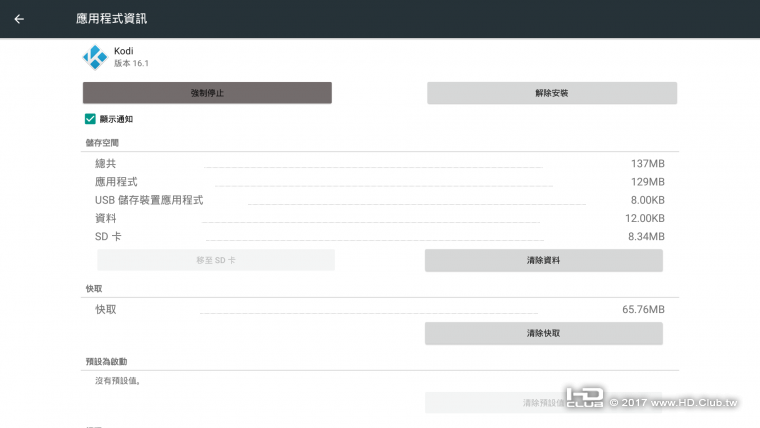
Task: Click the 清除快取 button
Action: pos(543,333)
